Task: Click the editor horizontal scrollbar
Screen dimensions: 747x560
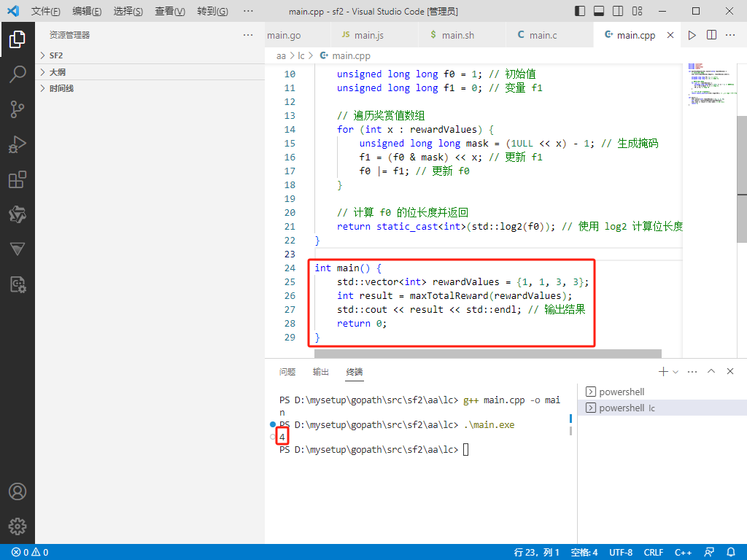Action: click(488, 354)
